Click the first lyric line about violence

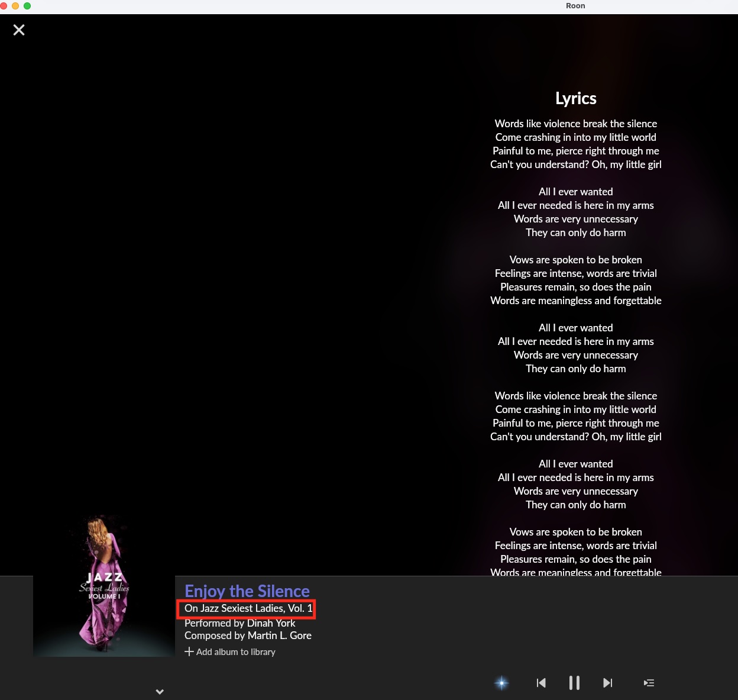[575, 124]
